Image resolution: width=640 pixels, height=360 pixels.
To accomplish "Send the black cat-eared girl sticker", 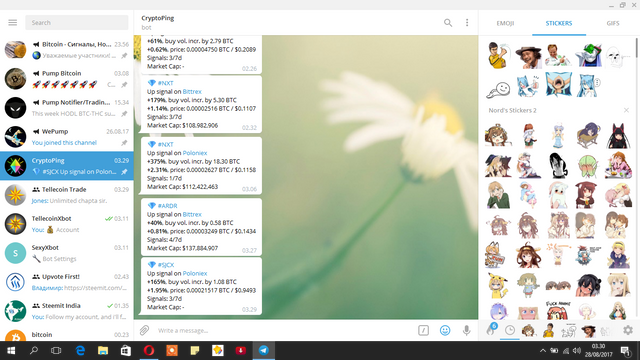I will (618, 136).
